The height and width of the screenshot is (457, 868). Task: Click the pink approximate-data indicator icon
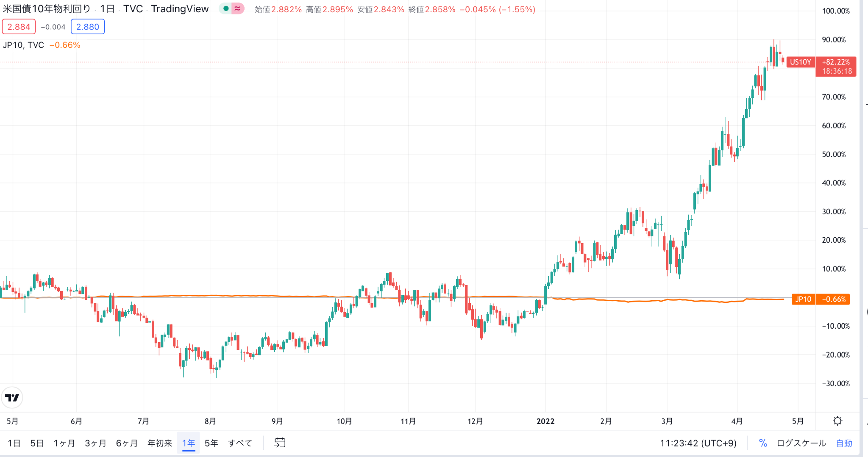point(238,8)
